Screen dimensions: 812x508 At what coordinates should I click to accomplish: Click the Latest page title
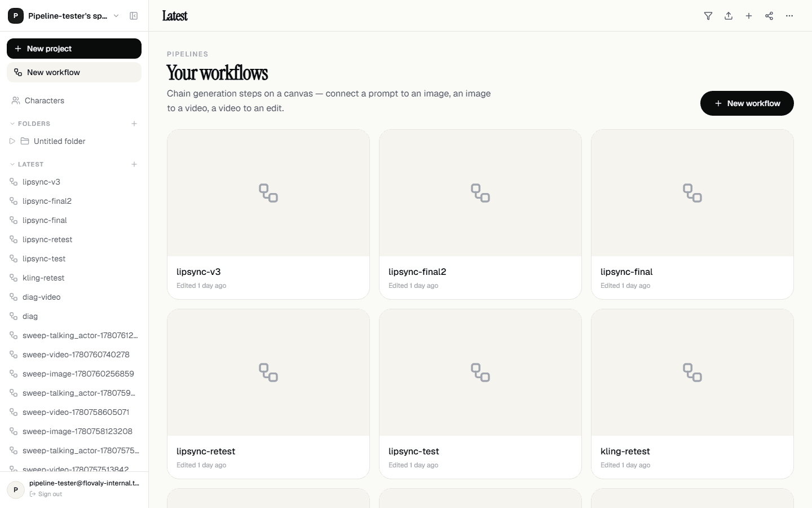point(175,16)
